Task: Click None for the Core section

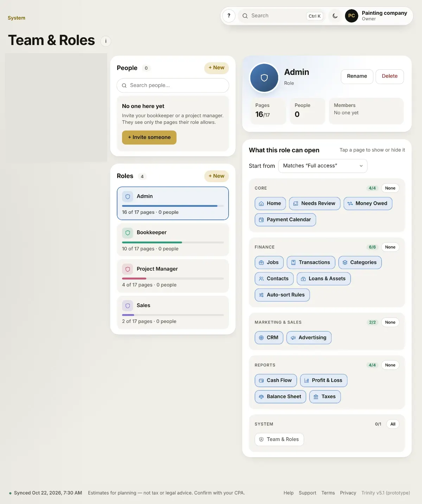Action: [x=390, y=188]
